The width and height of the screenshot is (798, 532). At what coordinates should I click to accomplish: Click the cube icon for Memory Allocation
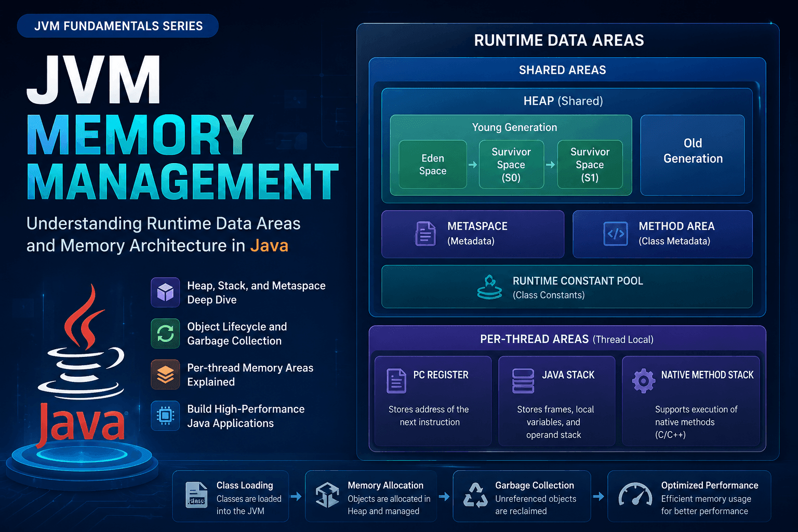327,495
